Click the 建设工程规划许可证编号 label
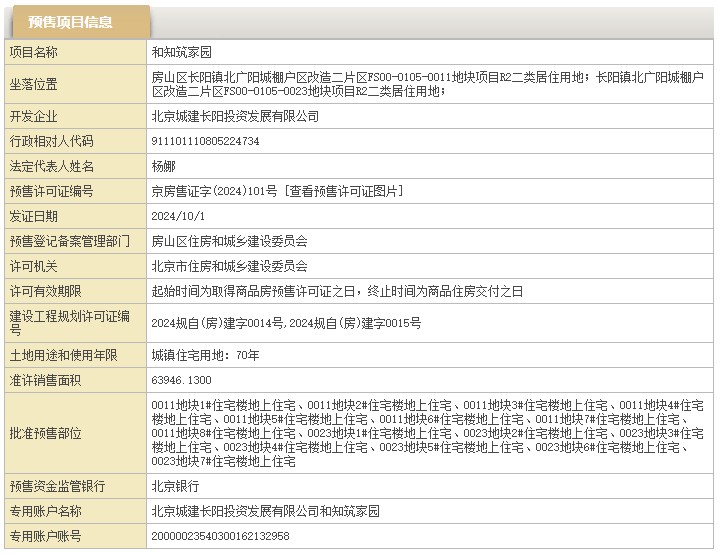The image size is (721, 556). [x=69, y=323]
